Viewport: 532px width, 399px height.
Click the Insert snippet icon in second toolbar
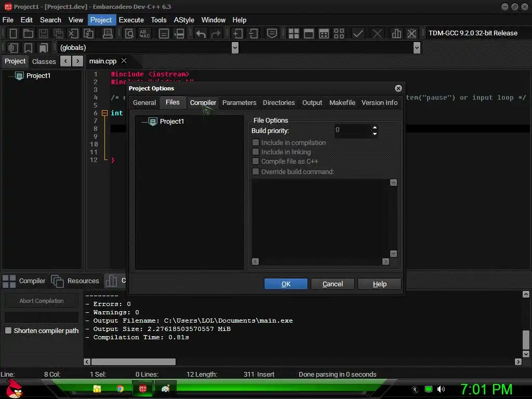[13, 48]
